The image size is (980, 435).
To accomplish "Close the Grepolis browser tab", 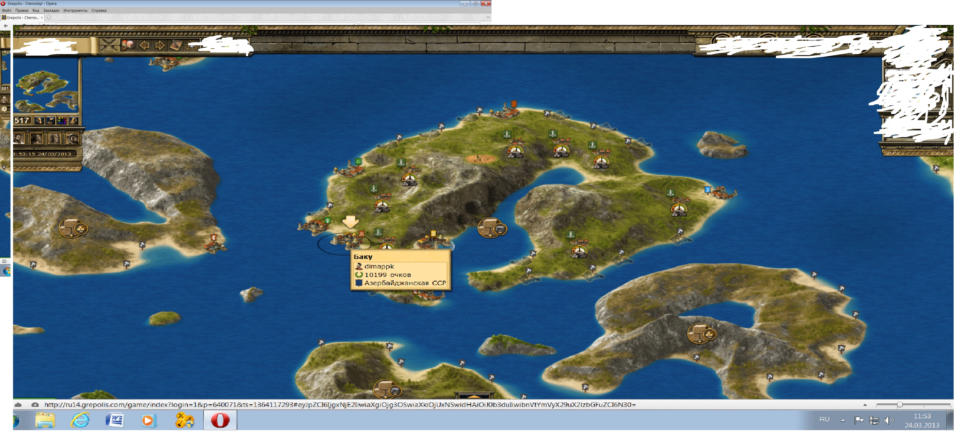I will point(42,17).
